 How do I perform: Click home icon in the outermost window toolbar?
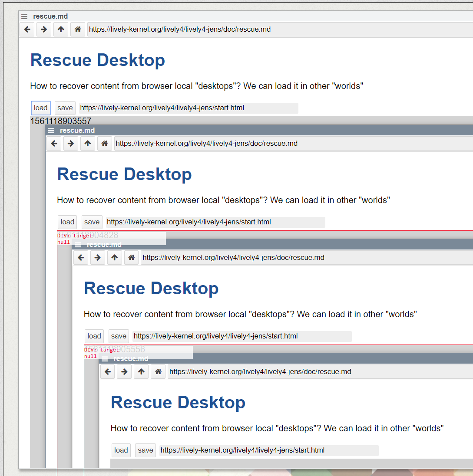pyautogui.click(x=78, y=30)
